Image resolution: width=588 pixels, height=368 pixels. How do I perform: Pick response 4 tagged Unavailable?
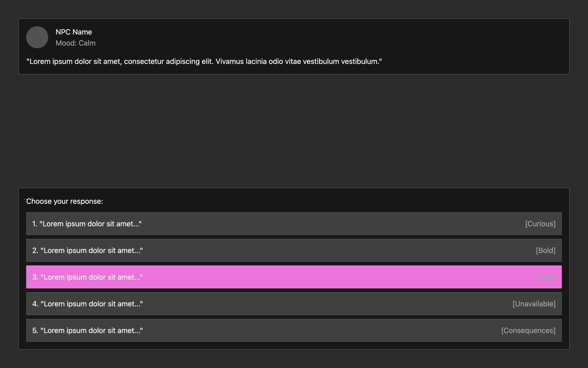point(294,304)
